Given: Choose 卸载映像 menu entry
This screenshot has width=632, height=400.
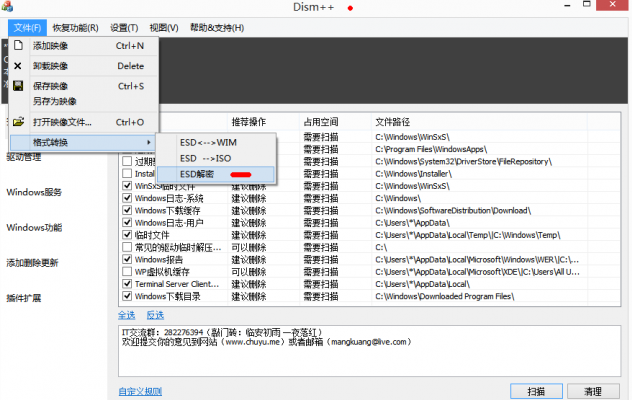Looking at the screenshot, I should [84, 66].
